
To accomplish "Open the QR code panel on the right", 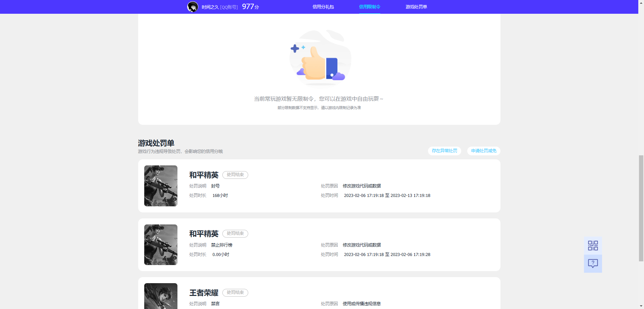I will coord(593,245).
